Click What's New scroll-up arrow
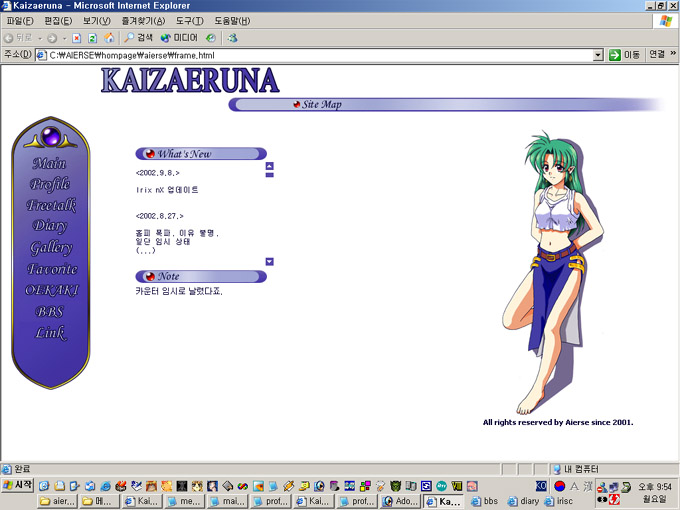This screenshot has height=510, width=680. pyautogui.click(x=269, y=166)
